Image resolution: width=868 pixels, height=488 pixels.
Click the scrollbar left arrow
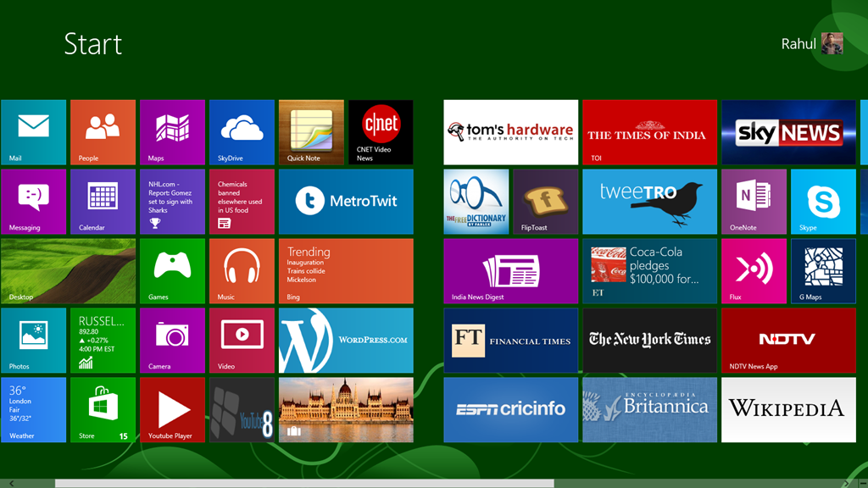coord(11,484)
